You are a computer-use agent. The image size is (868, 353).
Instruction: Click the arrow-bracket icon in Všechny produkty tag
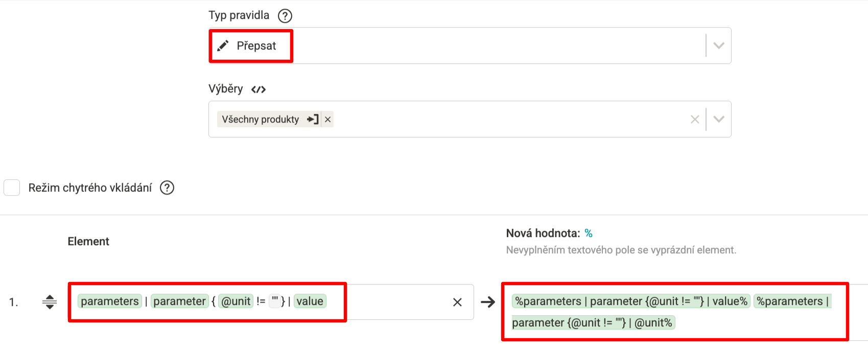(313, 119)
